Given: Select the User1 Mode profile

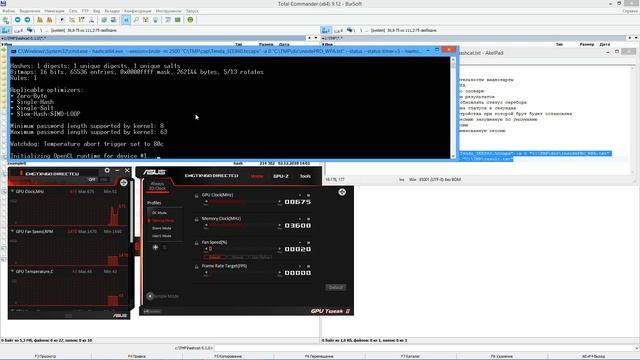Looking at the screenshot, I should 162,236.
